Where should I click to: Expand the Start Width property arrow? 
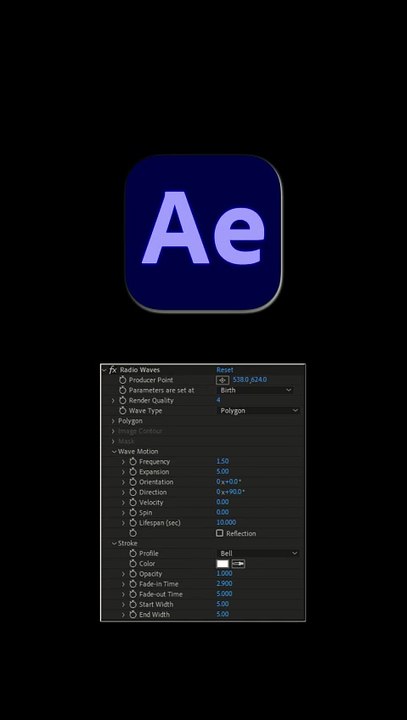point(123,604)
